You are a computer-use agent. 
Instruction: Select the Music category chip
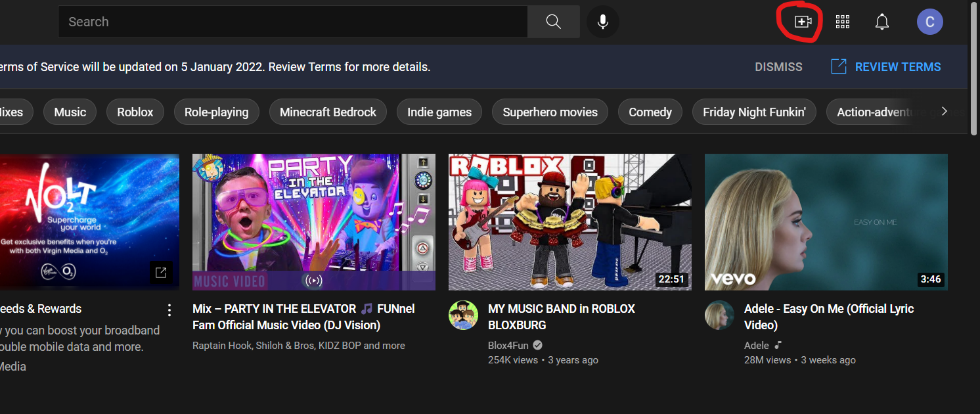pos(70,112)
